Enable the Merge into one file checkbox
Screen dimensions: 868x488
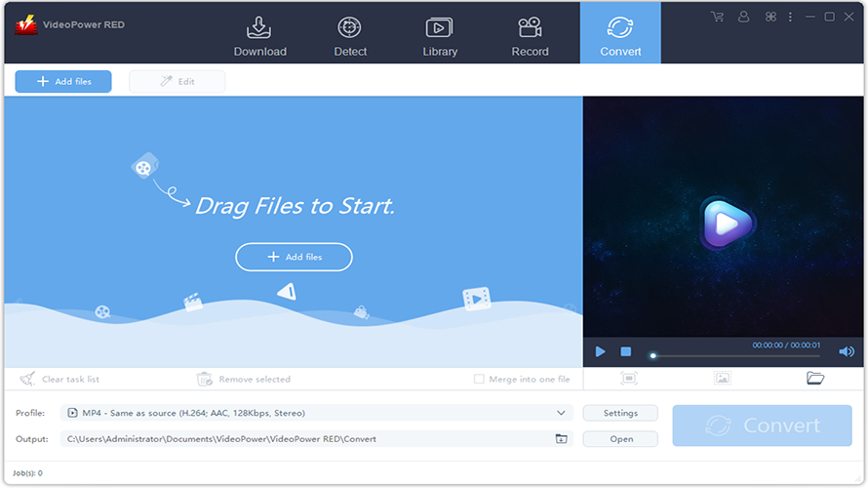(479, 379)
